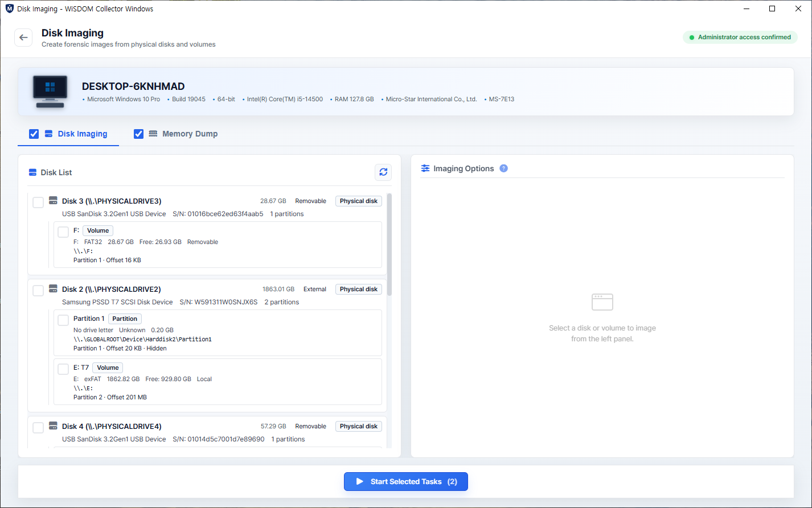Image resolution: width=812 pixels, height=508 pixels.
Task: Select Disk 3 PHYSICALDRIVE3 checkbox
Action: pos(38,203)
